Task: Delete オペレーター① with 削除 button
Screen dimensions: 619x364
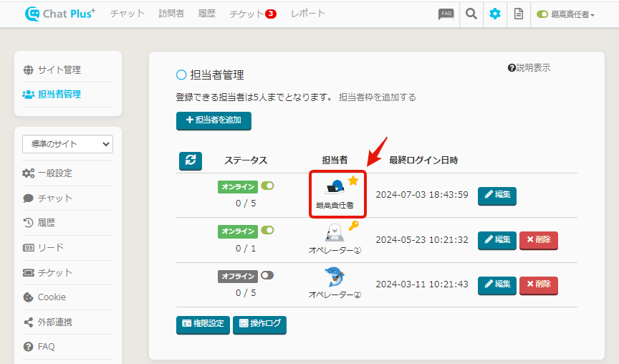Action: coord(538,239)
